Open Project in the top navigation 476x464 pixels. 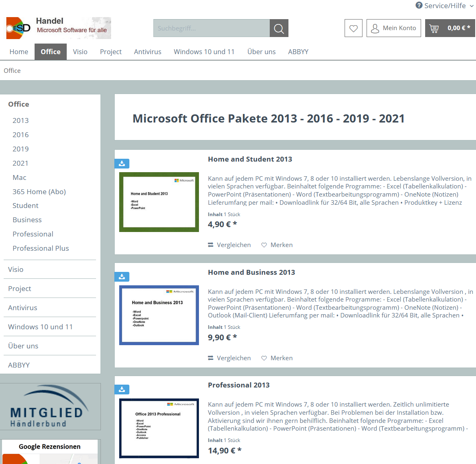tap(111, 52)
